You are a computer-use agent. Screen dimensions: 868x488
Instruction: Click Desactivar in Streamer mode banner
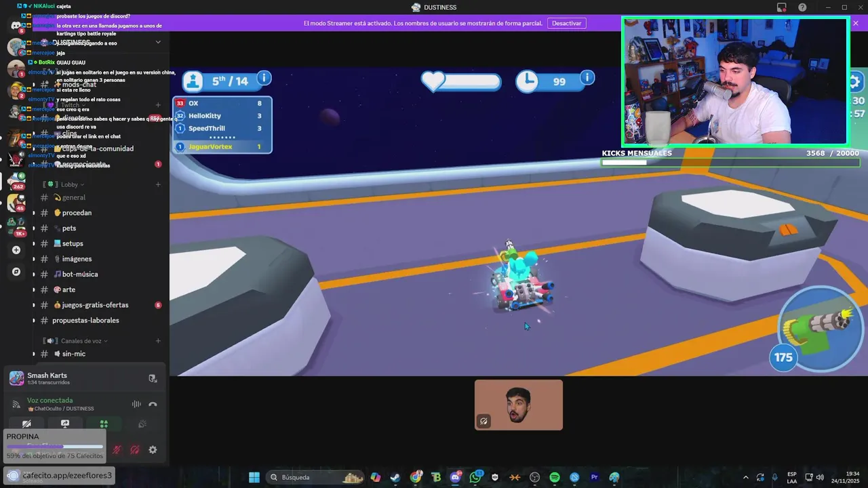coord(566,23)
